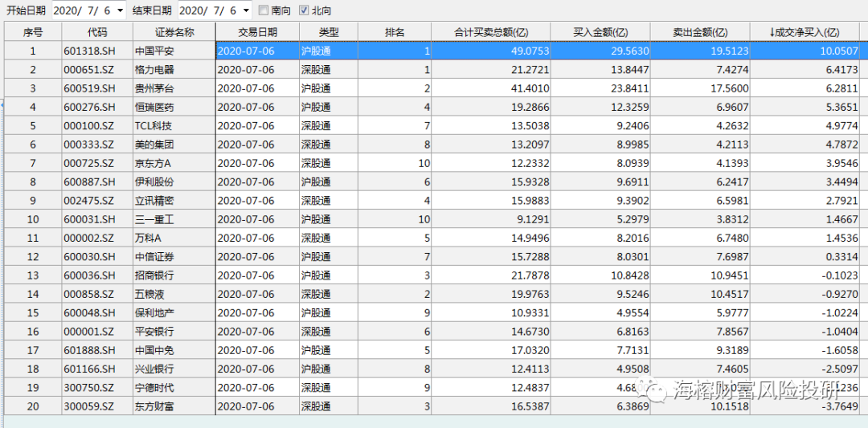This screenshot has height=428, width=868.
Task: Select the 招商银行 name cell
Action: coord(174,275)
